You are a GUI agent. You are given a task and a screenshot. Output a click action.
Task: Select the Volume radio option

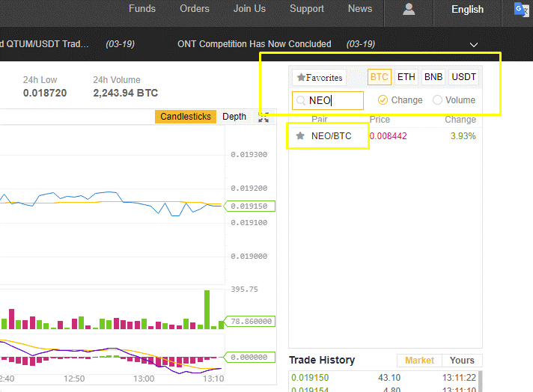(x=437, y=100)
